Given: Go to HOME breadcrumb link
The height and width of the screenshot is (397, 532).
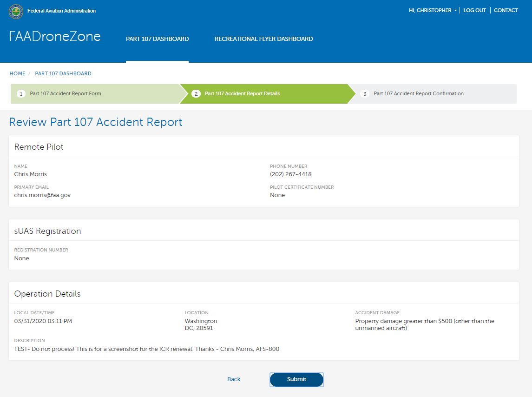Looking at the screenshot, I should click(x=18, y=73).
